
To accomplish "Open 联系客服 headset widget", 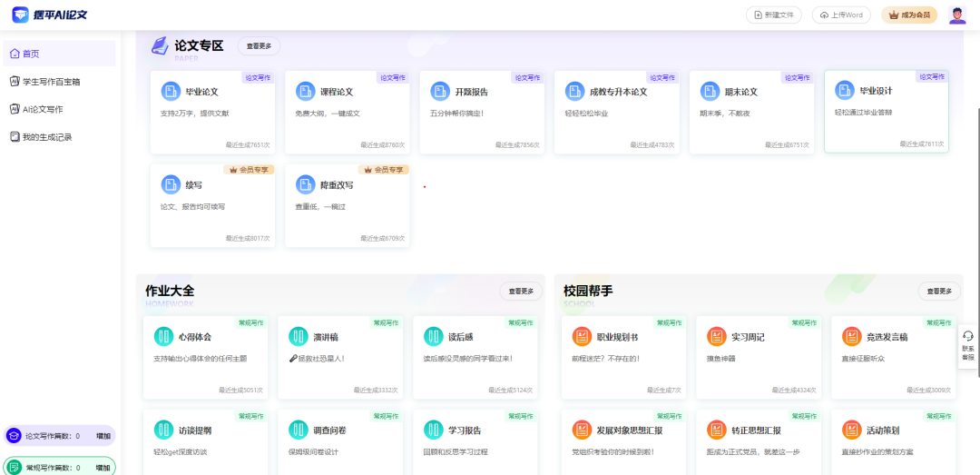I will click(x=967, y=346).
